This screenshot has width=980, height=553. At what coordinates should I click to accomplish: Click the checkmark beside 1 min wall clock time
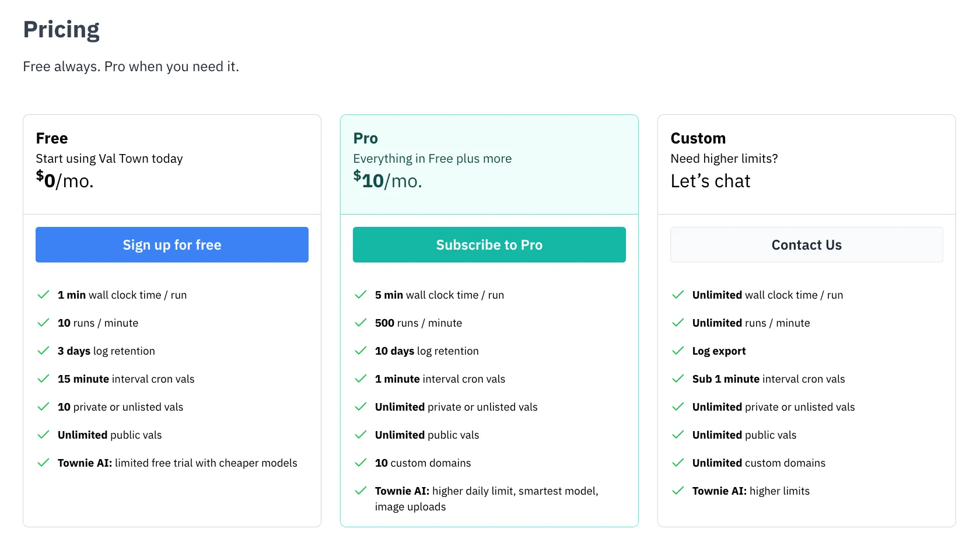[43, 295]
